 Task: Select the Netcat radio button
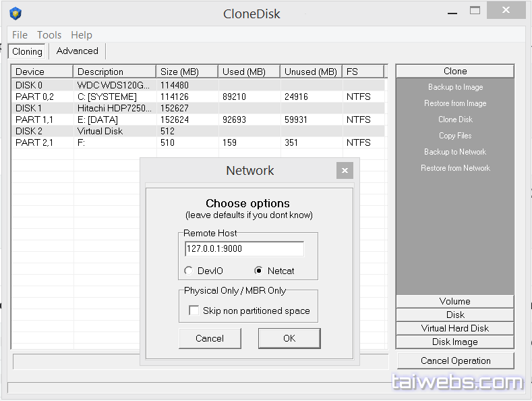[x=258, y=271]
